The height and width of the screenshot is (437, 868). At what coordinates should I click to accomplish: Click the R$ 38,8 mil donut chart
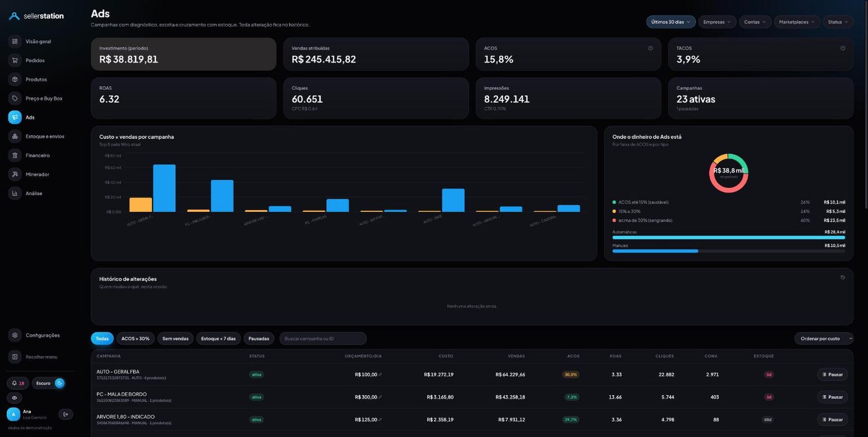tap(729, 173)
